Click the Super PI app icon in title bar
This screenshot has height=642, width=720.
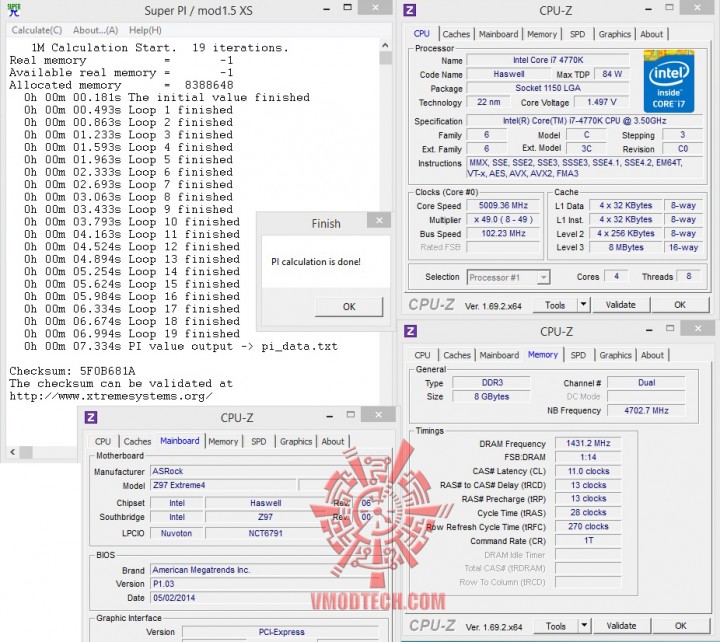coord(14,10)
